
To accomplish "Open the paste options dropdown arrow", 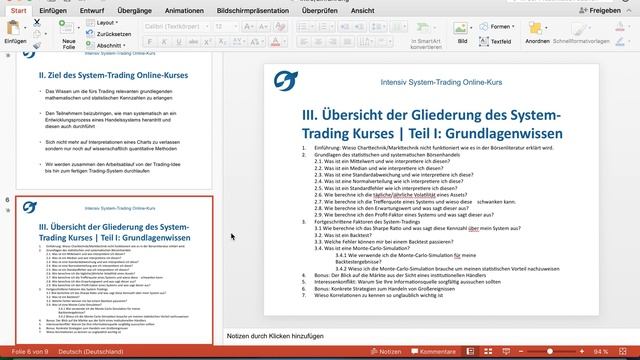I will click(25, 28).
